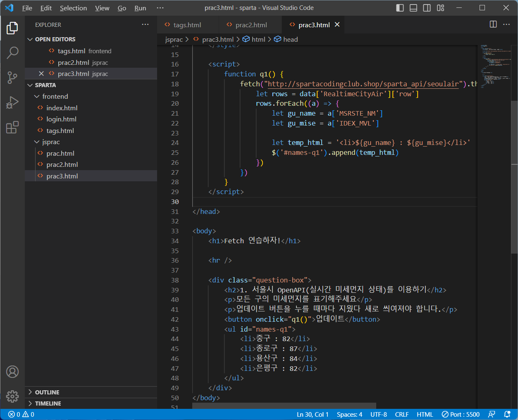Close the prac3.html editor tab
This screenshot has height=420, width=518.
pos(337,25)
